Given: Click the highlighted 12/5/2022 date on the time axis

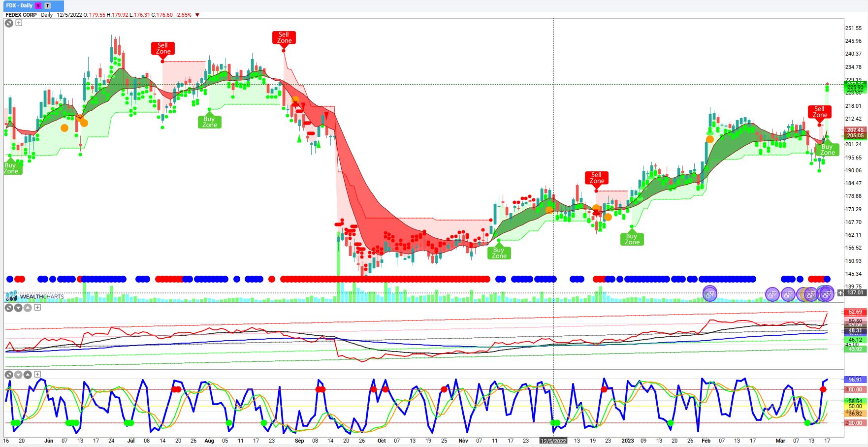Looking at the screenshot, I should (x=553, y=441).
